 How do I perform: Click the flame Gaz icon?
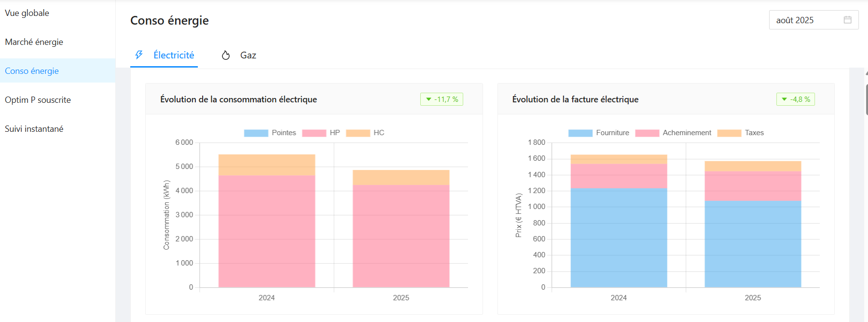click(225, 56)
